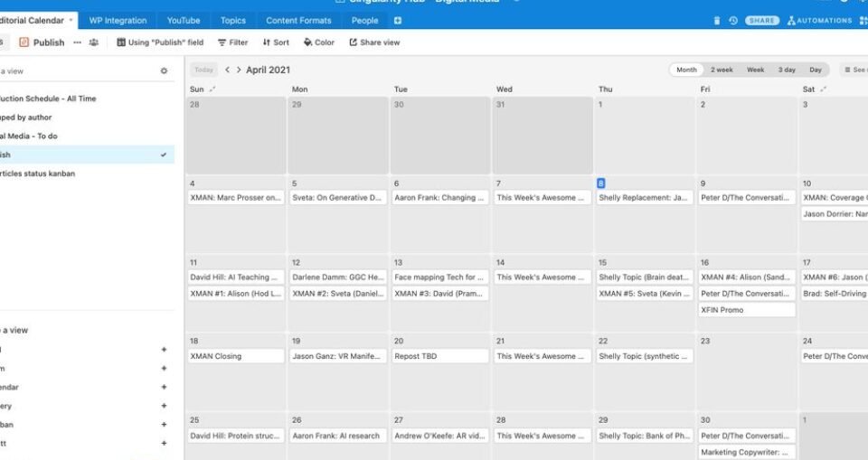The height and width of the screenshot is (460, 868).
Task: Go to the previous month arrow
Action: pos(228,70)
